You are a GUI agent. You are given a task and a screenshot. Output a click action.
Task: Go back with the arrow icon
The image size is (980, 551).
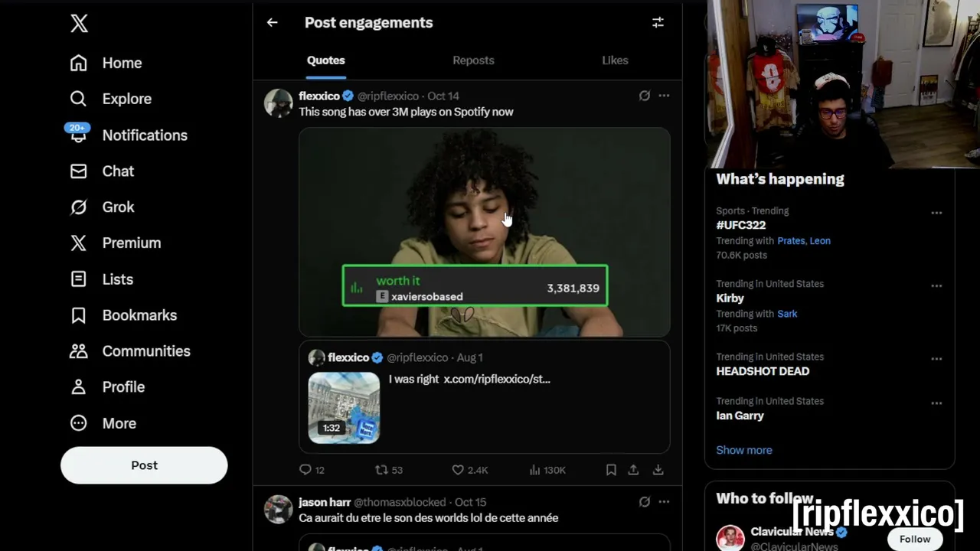pyautogui.click(x=272, y=23)
